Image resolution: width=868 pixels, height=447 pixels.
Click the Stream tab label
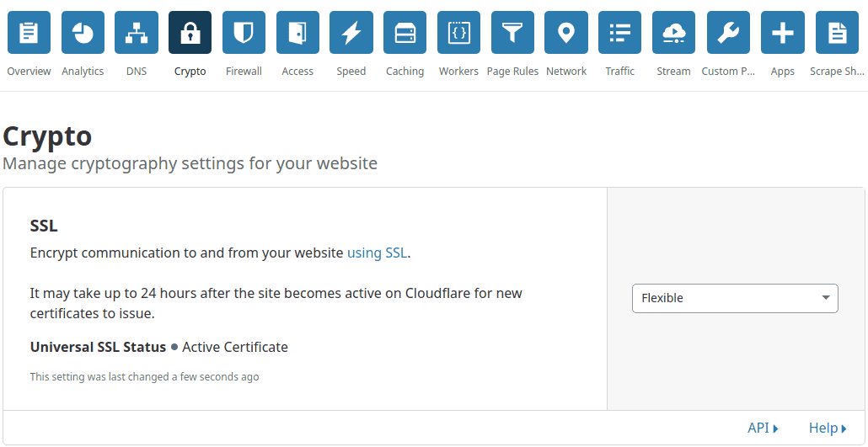click(673, 72)
